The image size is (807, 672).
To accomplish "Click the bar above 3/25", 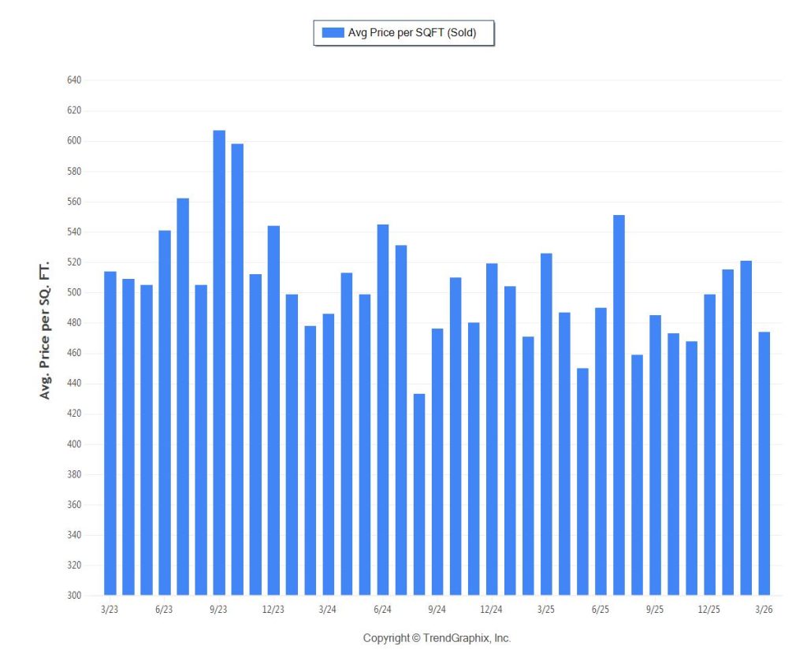I will coord(547,424).
